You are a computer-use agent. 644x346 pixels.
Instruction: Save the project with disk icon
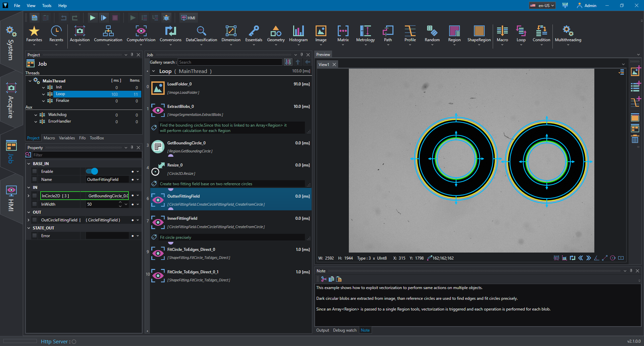point(34,18)
